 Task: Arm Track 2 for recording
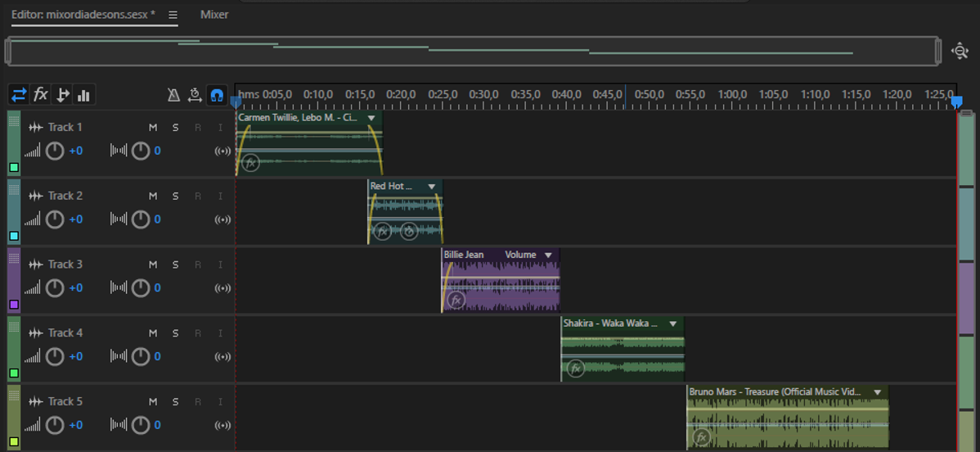(x=198, y=196)
